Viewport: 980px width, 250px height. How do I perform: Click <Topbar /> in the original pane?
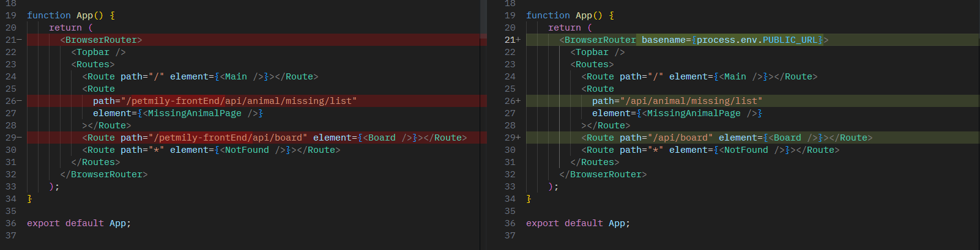[x=98, y=52]
